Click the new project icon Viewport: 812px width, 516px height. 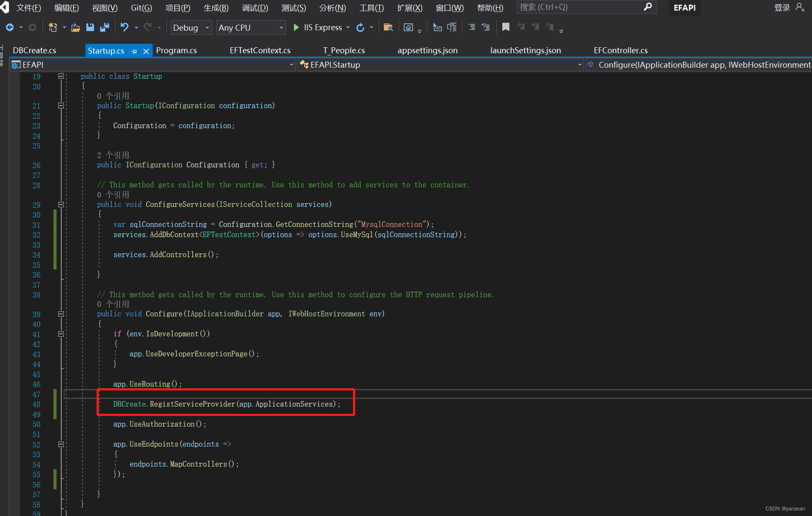(53, 28)
